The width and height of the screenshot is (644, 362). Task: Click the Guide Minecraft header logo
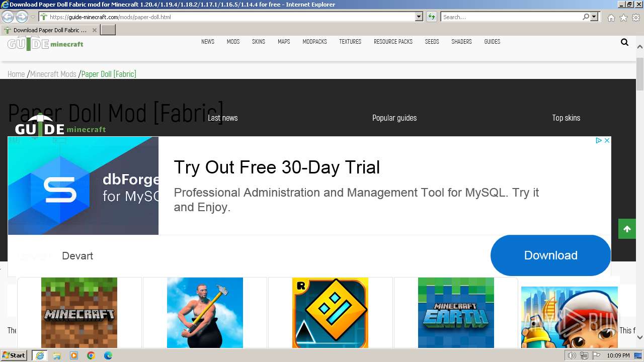(45, 44)
